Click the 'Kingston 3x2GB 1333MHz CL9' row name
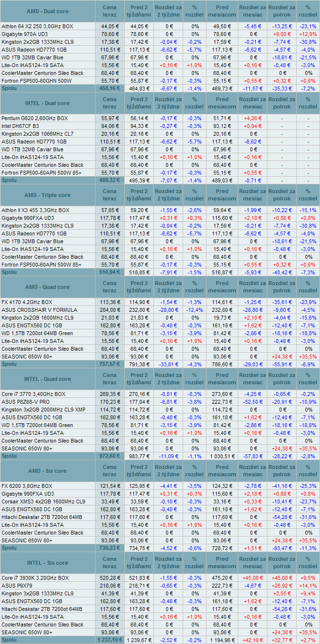 tap(38, 593)
